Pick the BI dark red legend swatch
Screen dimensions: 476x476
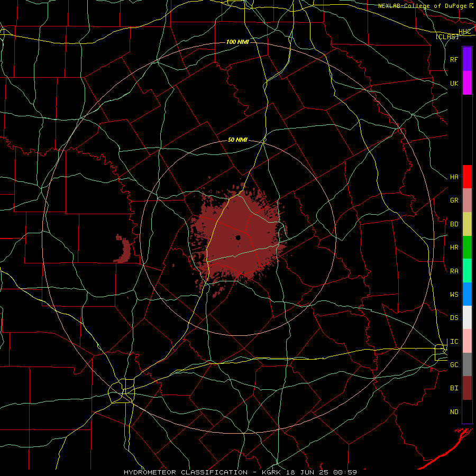click(467, 388)
